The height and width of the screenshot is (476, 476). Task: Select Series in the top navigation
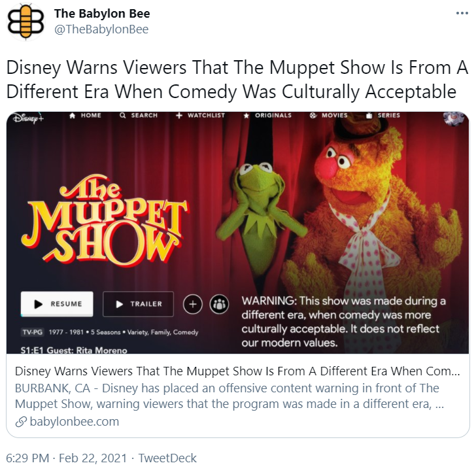coord(382,115)
